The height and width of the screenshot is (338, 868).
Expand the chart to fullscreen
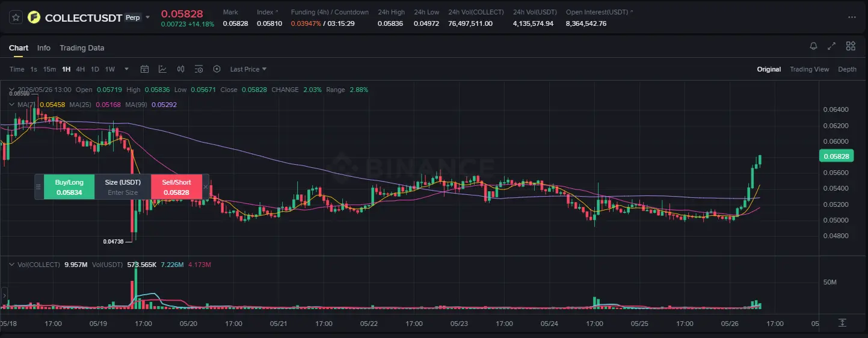[x=832, y=46]
